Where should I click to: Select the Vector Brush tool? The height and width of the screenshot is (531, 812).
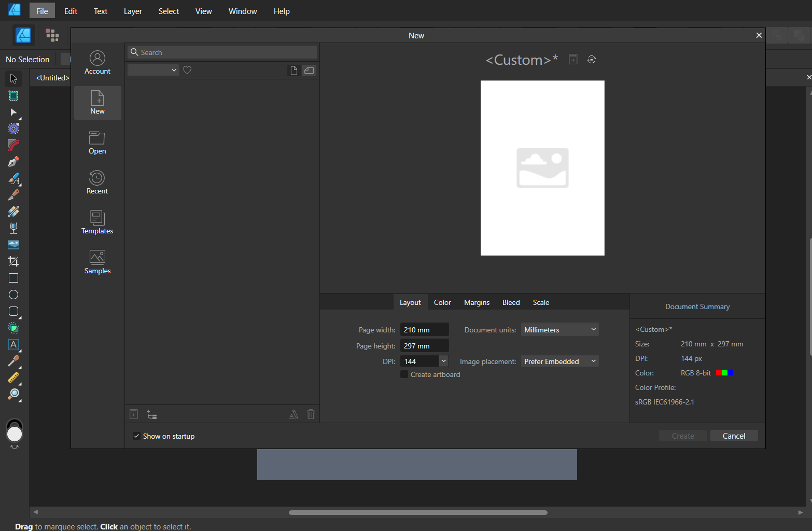[13, 179]
